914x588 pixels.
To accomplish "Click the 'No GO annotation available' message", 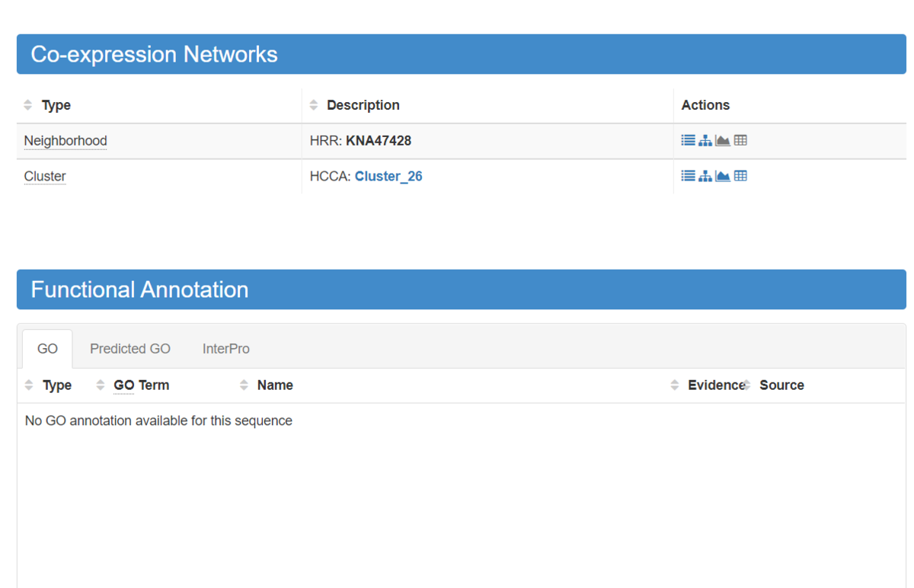I will 158,420.
